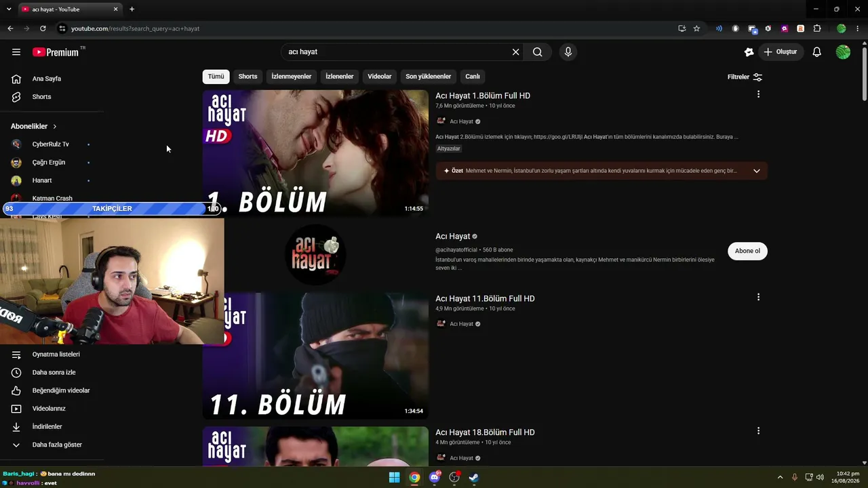Select the Shorts filter chip

(x=248, y=77)
